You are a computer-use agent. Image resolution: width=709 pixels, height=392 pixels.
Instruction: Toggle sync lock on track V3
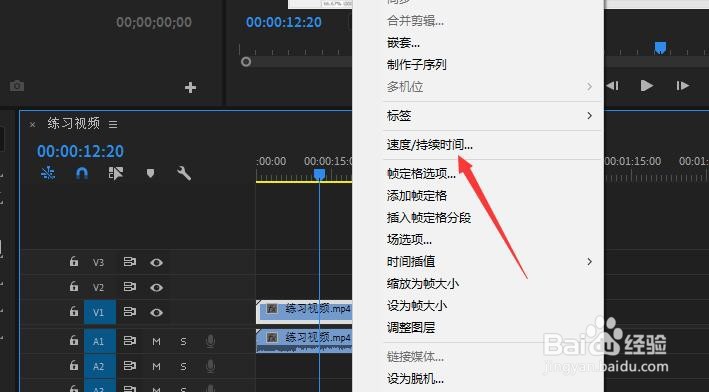point(130,262)
